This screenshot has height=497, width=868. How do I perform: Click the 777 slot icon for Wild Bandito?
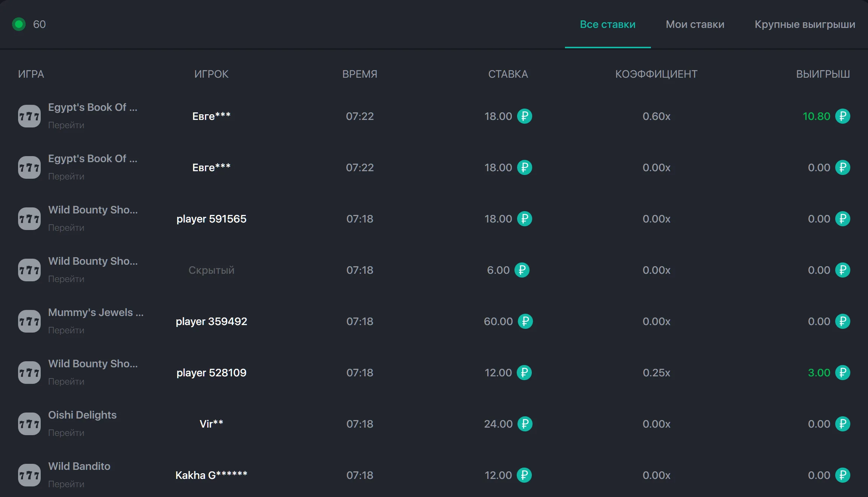click(29, 475)
